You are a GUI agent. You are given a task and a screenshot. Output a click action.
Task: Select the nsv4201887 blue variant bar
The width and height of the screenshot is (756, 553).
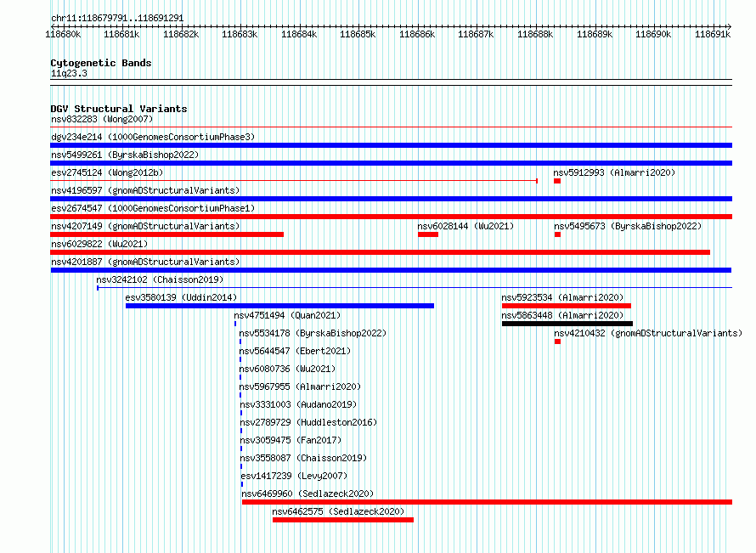[391, 270]
